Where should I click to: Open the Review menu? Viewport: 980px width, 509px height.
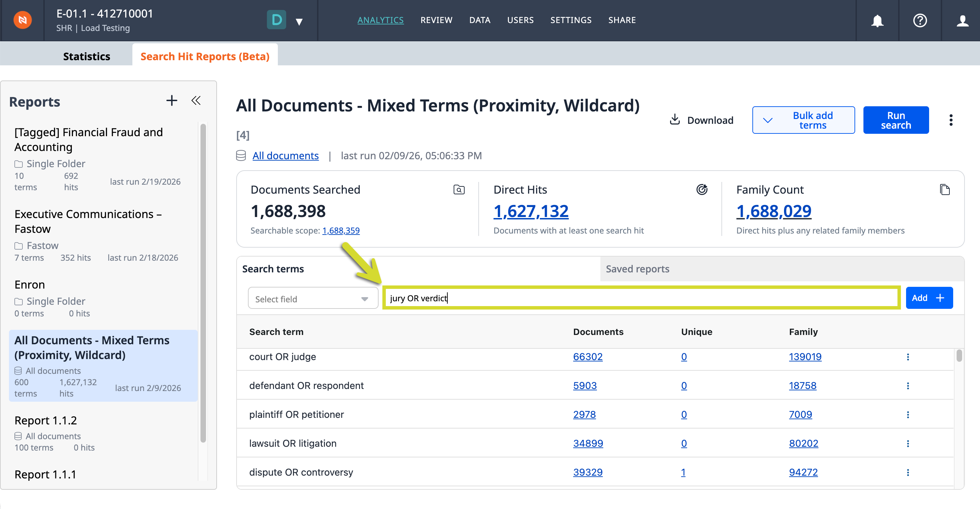tap(436, 20)
